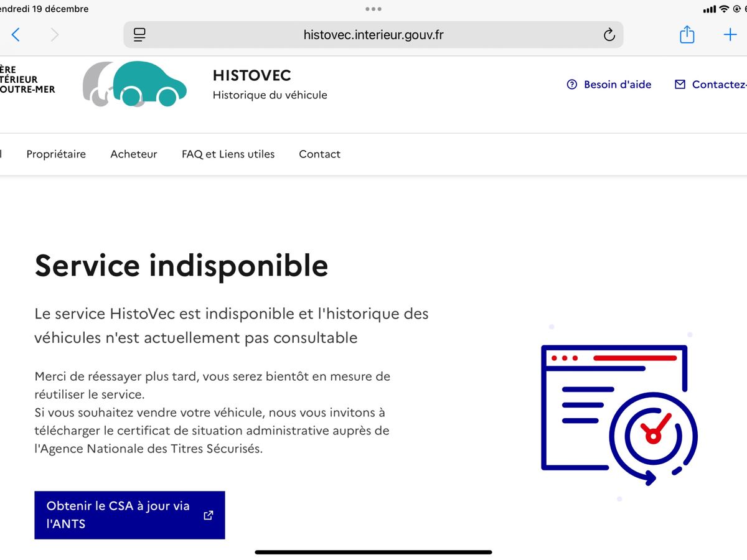Open the page menu icon in address bar
This screenshot has width=747, height=560.
[140, 35]
